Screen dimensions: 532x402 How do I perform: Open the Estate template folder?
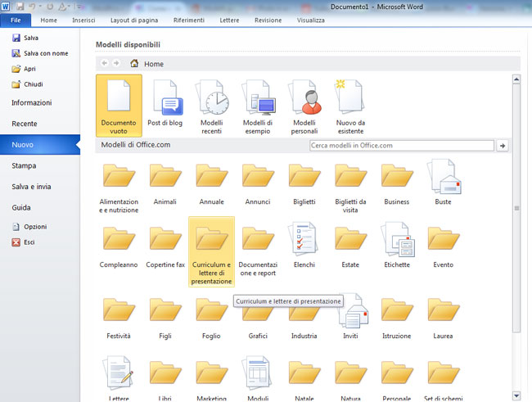[x=350, y=248]
